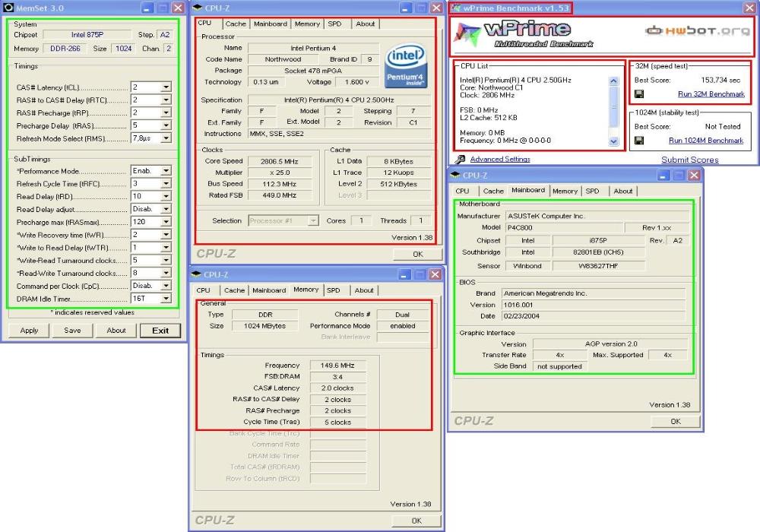Viewport: 760px width, 532px height.
Task: Click the Multiplier field x 25.0
Action: 279,173
